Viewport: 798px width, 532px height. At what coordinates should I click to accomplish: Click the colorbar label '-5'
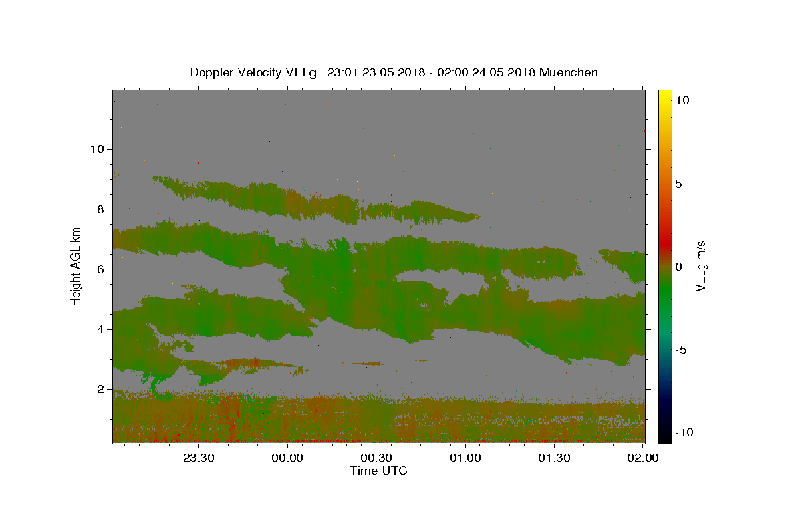coord(682,350)
